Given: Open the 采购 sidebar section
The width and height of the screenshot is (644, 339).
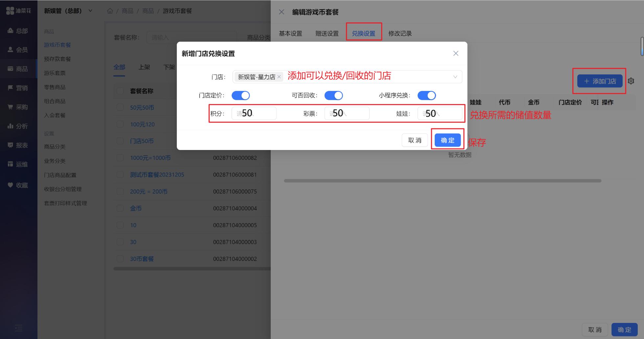Looking at the screenshot, I should [18, 107].
